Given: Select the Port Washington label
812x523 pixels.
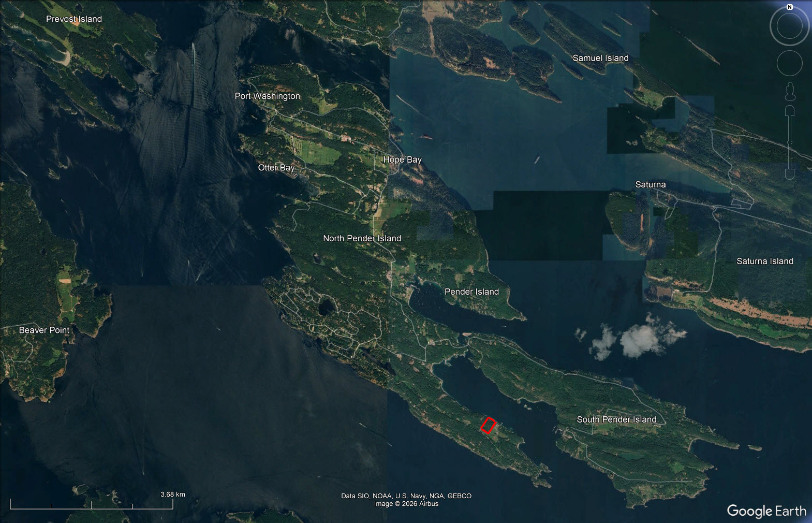Looking at the screenshot, I should point(267,96).
